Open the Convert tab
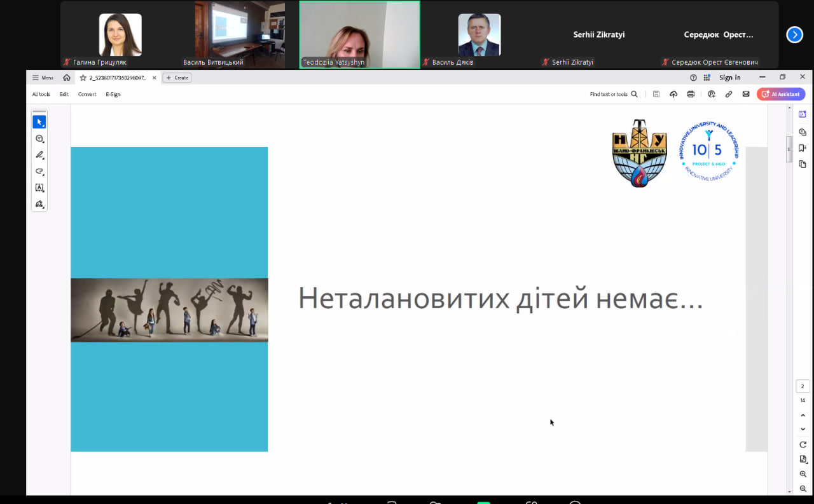This screenshot has width=814, height=504. click(87, 94)
